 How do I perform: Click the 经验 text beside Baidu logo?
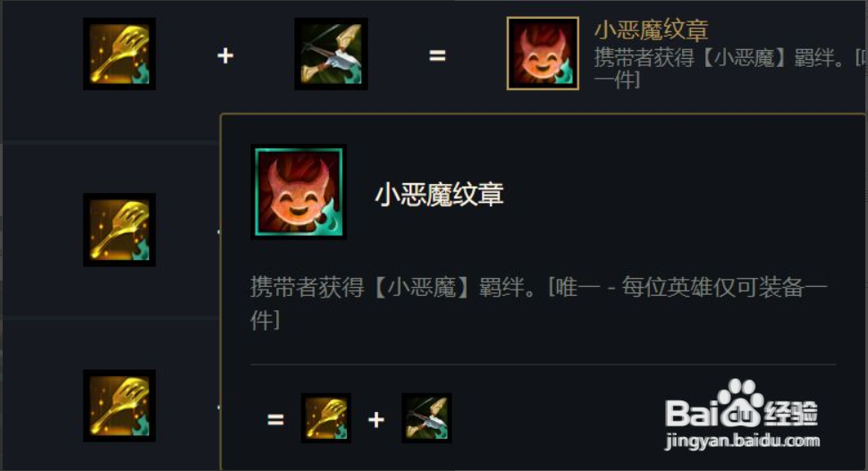pyautogui.click(x=790, y=412)
